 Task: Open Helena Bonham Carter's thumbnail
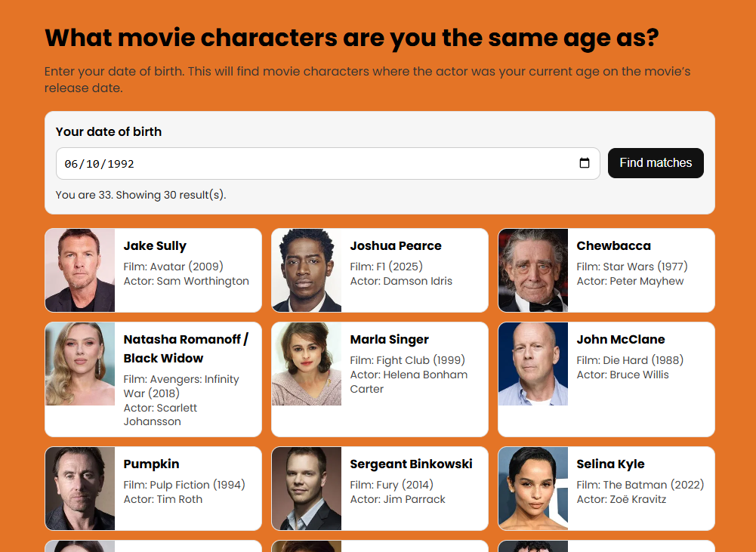click(x=306, y=364)
